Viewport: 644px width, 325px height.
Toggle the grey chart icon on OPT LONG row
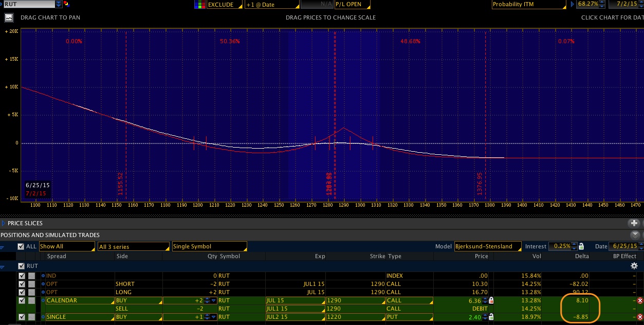click(32, 292)
